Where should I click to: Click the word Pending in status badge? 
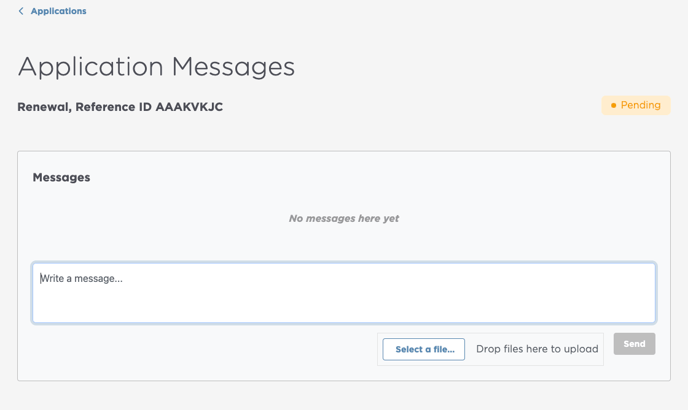coord(641,105)
